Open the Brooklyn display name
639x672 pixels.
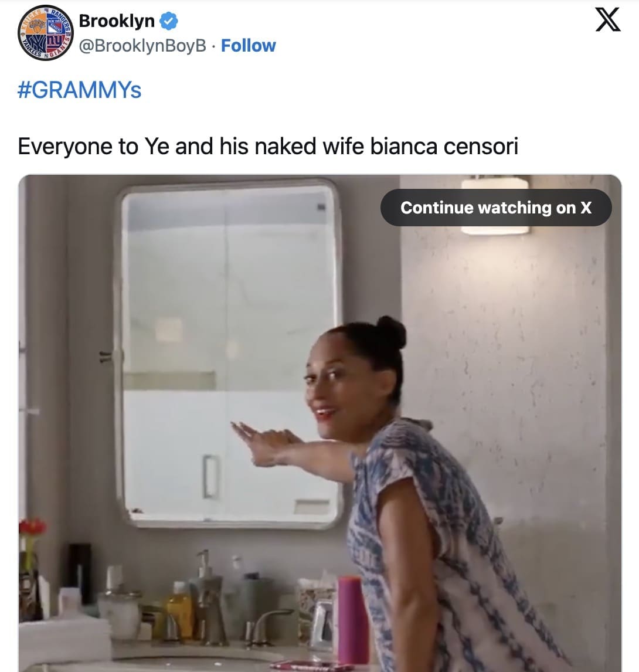click(117, 21)
